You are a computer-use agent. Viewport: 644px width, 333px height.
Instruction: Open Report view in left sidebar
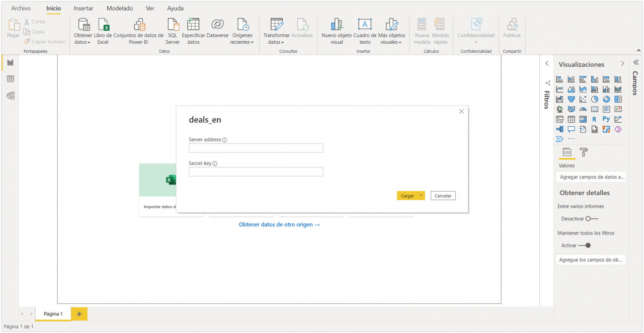click(x=10, y=62)
